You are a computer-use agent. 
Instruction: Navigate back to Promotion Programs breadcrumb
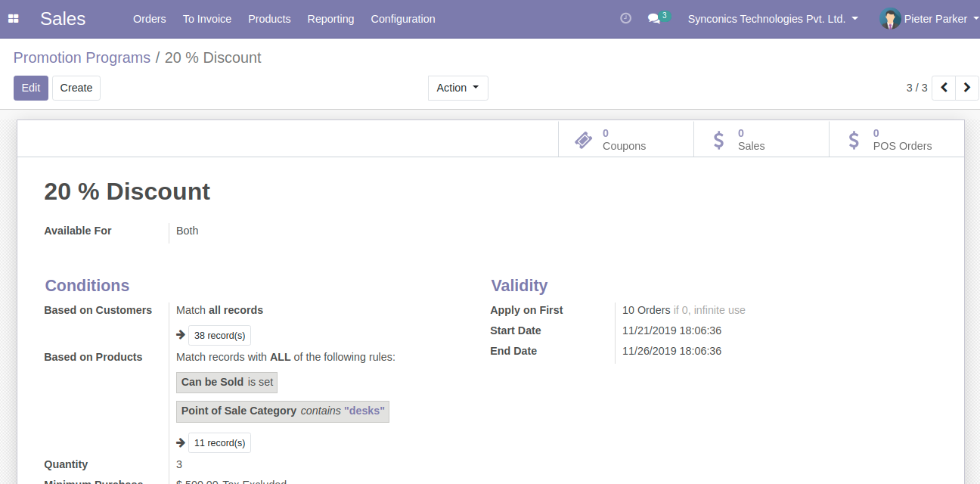pos(82,57)
